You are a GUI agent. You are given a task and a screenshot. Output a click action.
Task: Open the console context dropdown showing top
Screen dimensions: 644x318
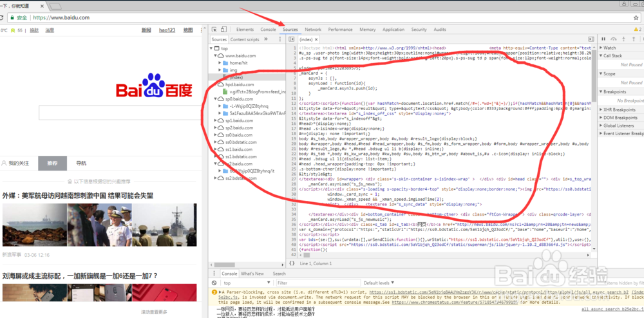coord(247,283)
